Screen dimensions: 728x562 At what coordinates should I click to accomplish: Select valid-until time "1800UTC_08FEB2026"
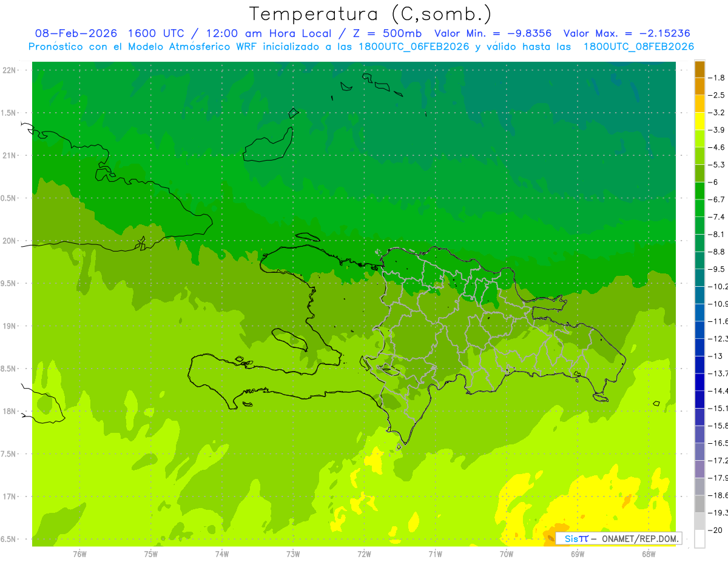(638, 47)
